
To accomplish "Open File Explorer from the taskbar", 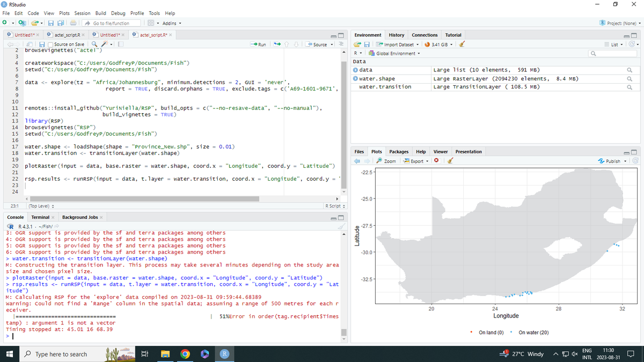I will point(165,354).
